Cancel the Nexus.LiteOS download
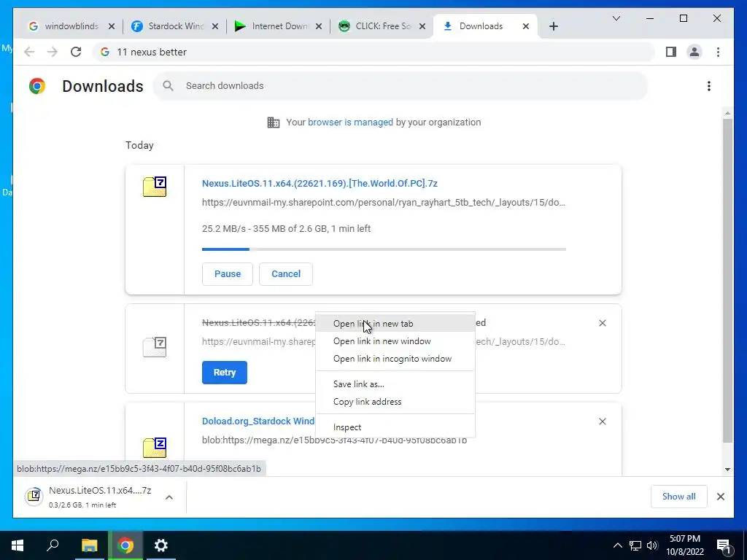The image size is (747, 560). 286,274
